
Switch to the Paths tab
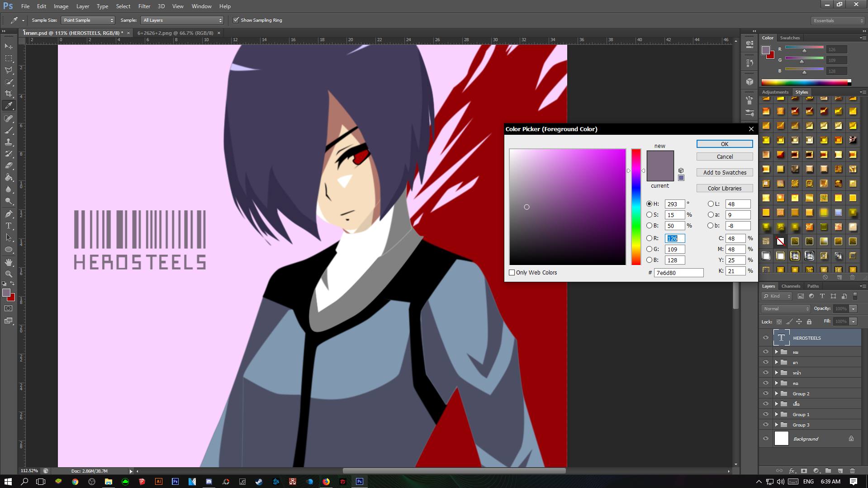coord(813,286)
